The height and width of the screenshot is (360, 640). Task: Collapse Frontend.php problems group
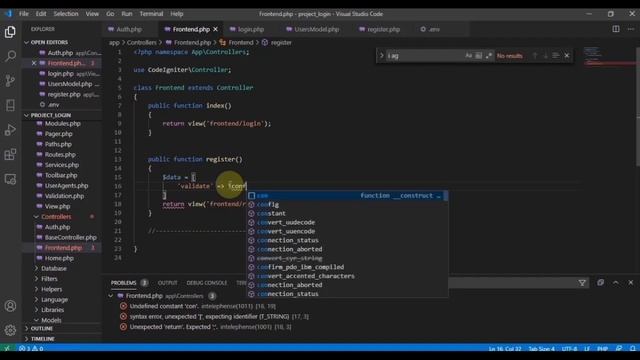[x=111, y=296]
